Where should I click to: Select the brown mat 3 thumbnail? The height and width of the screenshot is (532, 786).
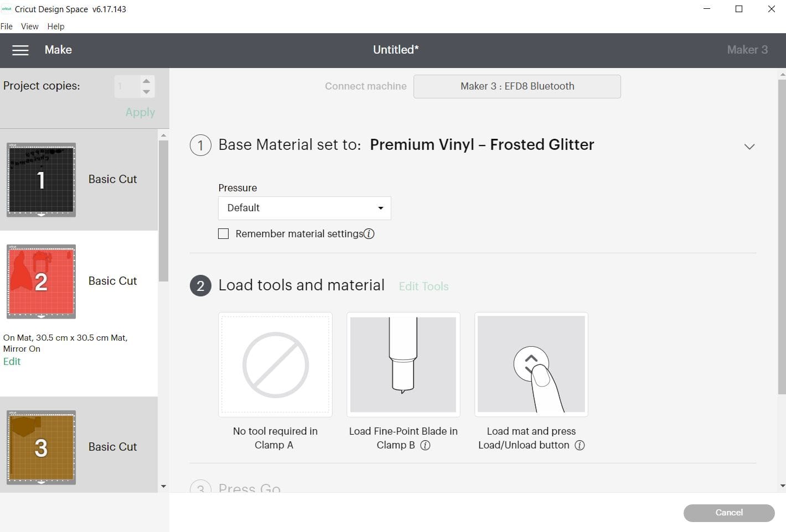point(41,447)
